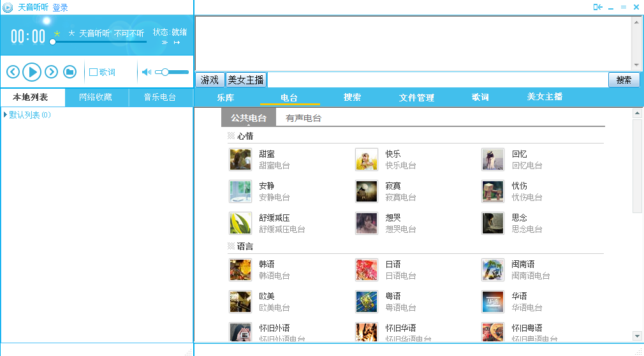Mute the speaker volume icon

click(146, 72)
